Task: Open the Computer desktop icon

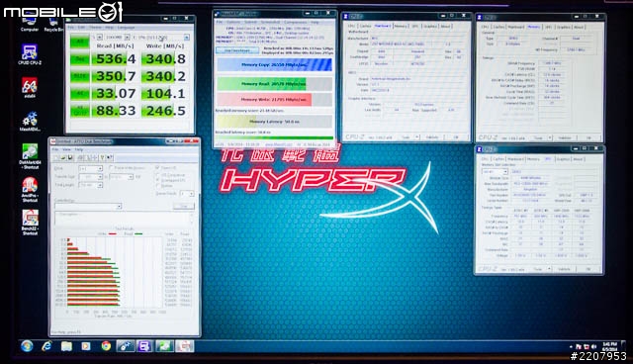Action: [30, 24]
